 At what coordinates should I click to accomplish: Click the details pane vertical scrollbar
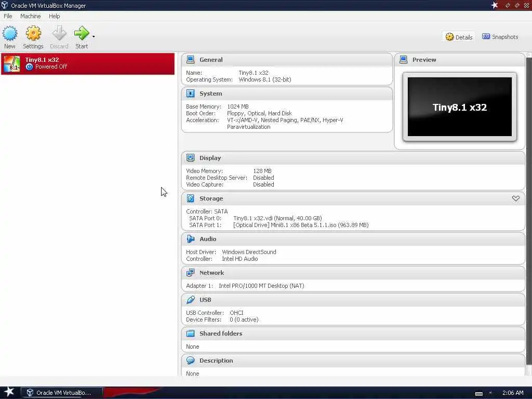coord(528,210)
